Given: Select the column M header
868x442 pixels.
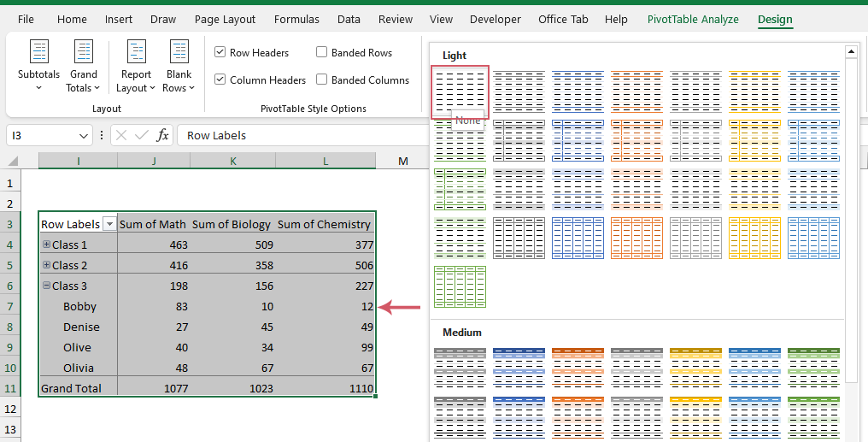Looking at the screenshot, I should tap(402, 161).
